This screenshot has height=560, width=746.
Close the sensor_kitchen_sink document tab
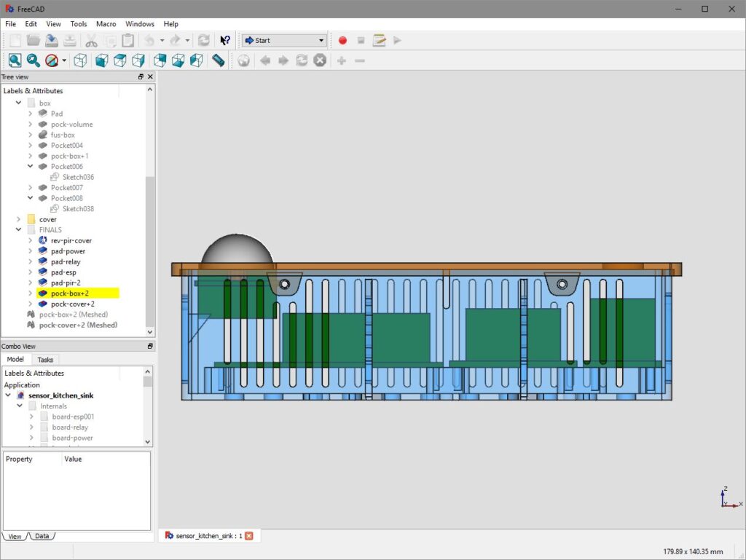click(x=249, y=536)
